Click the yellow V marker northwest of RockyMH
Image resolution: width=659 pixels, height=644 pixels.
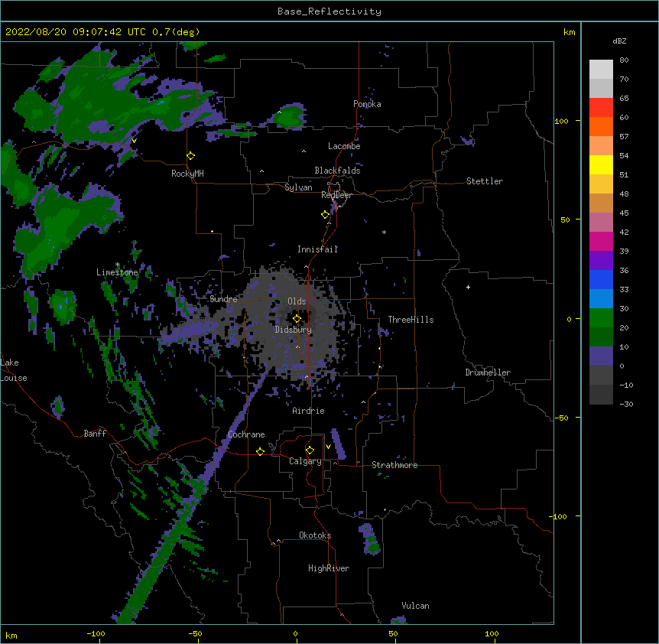134,141
